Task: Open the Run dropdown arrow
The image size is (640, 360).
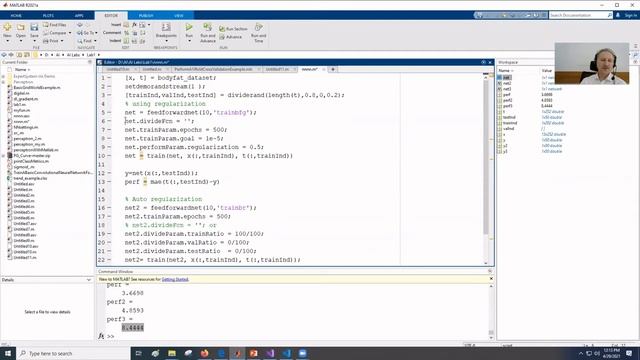Action: 189,41
